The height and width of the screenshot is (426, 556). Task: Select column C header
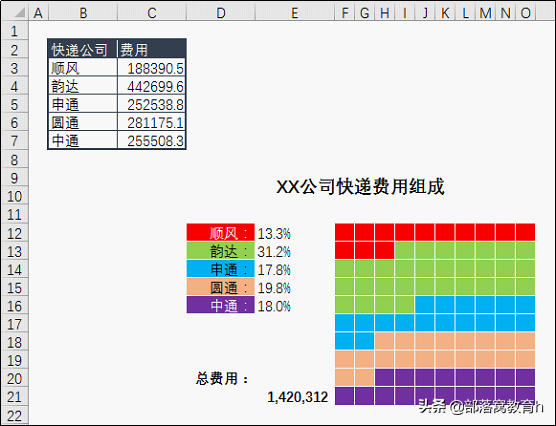152,13
